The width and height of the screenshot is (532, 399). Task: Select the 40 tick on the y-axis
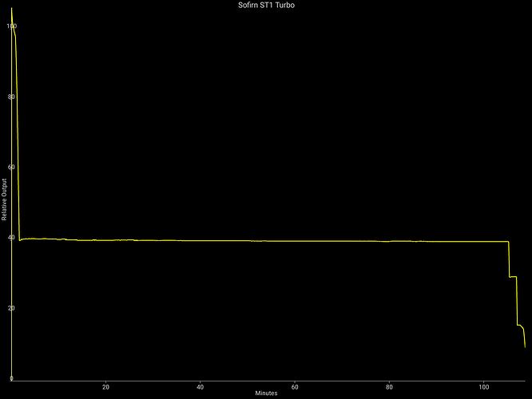[11, 238]
